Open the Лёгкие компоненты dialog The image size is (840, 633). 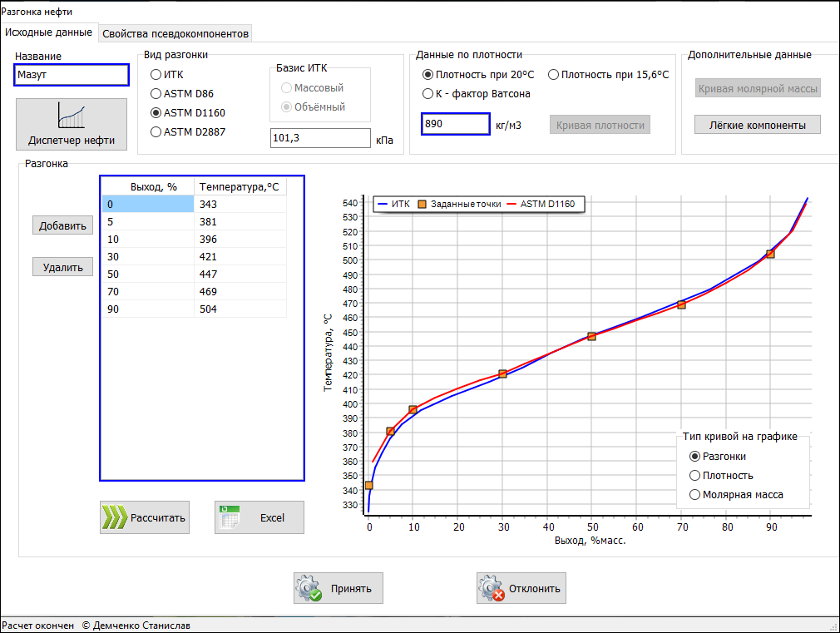[757, 125]
